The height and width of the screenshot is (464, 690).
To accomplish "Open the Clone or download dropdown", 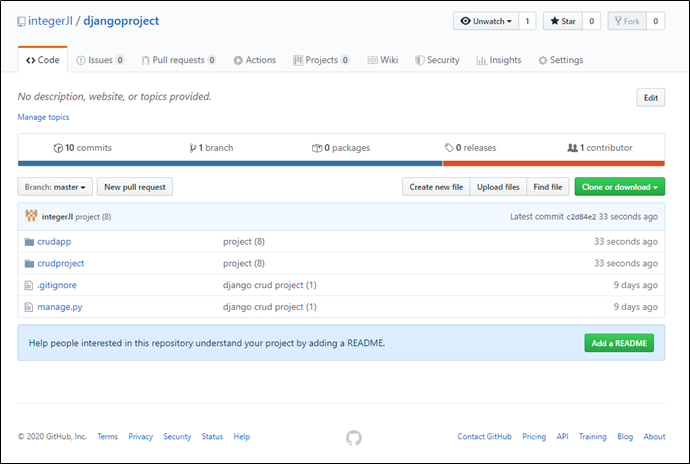I will tap(620, 187).
